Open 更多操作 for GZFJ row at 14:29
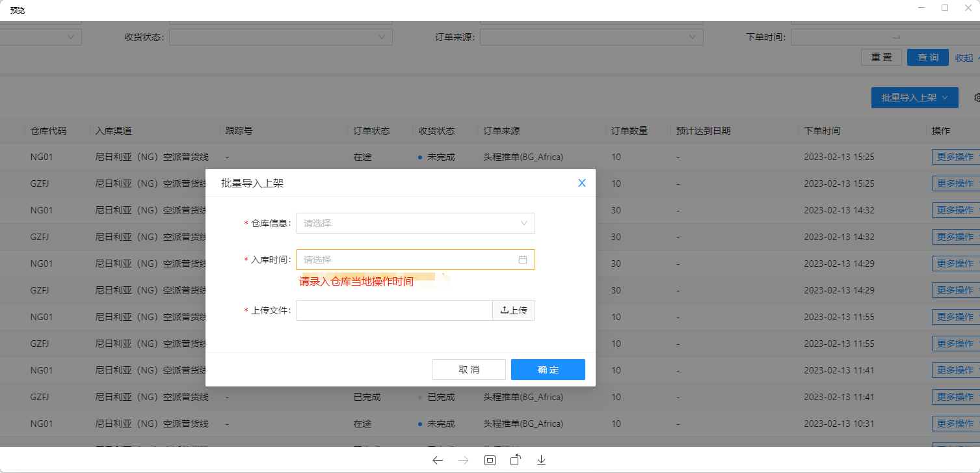The height and width of the screenshot is (473, 980). (955, 290)
